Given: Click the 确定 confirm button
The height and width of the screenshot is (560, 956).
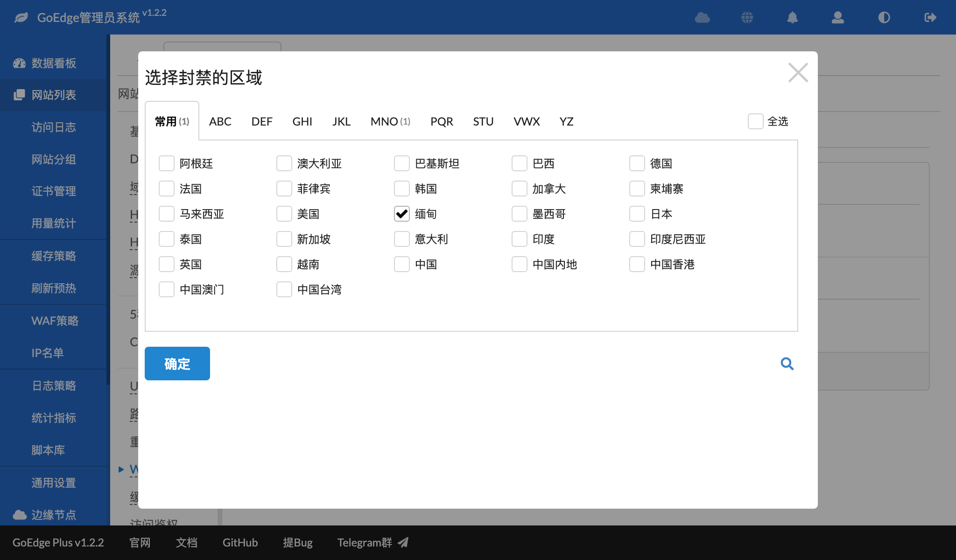Looking at the screenshot, I should click(177, 364).
